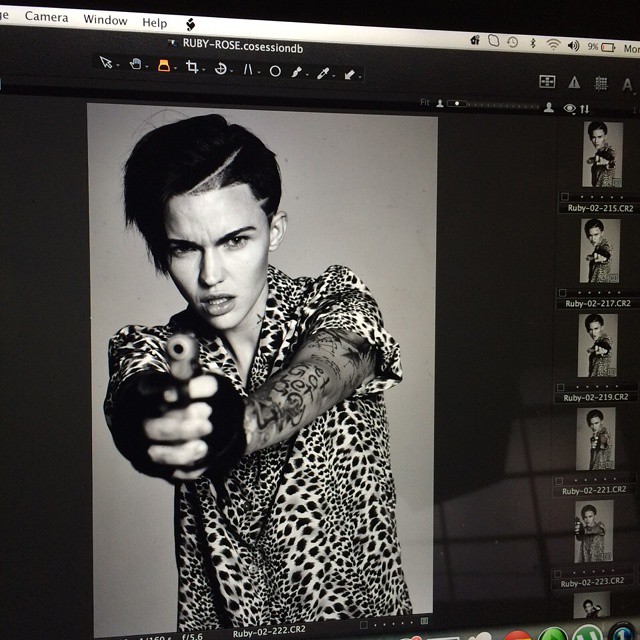Open the Window menu
Screen dimensions: 640x640
[105, 20]
